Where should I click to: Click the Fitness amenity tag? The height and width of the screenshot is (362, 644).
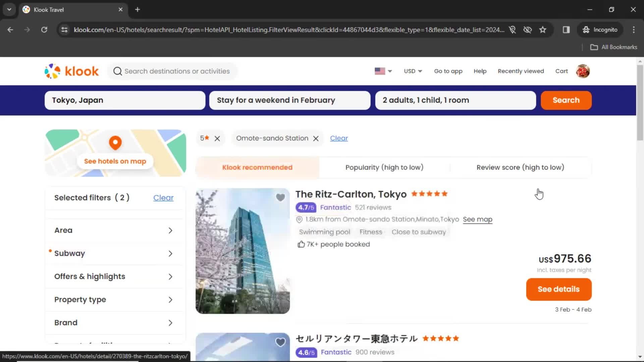[371, 232]
